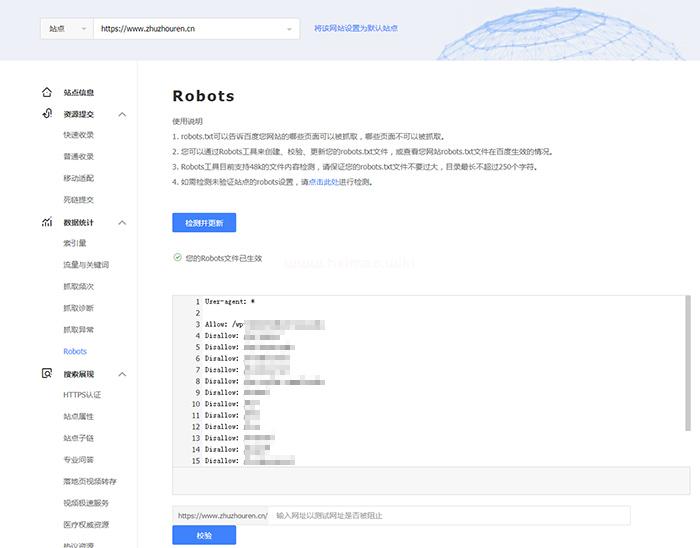Click the 搜索展现 magnifier icon

[47, 374]
